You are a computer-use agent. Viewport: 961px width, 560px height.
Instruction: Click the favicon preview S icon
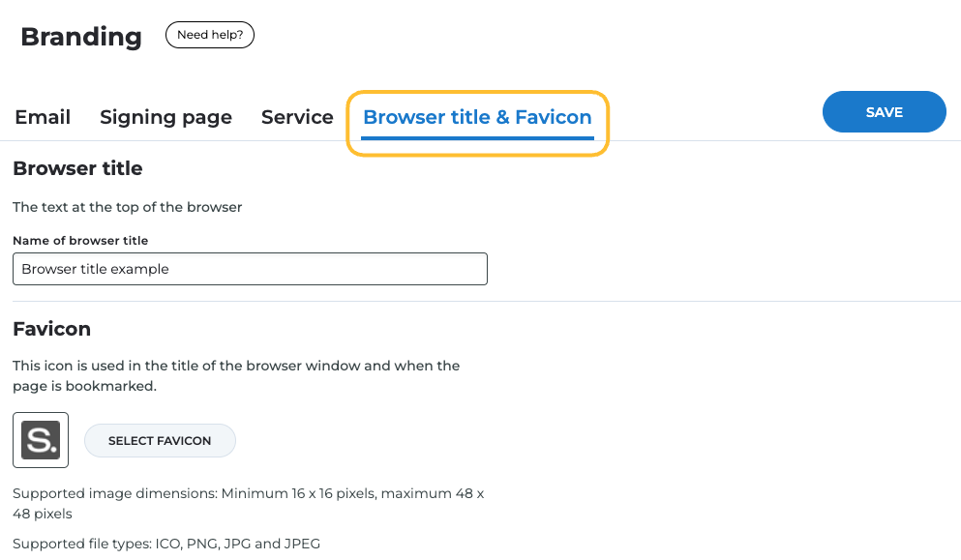(41, 440)
